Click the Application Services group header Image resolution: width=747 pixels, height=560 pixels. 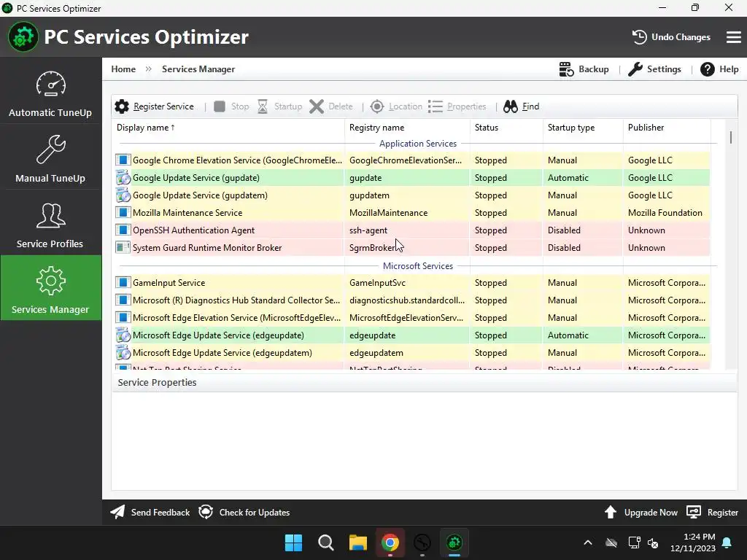pyautogui.click(x=418, y=144)
